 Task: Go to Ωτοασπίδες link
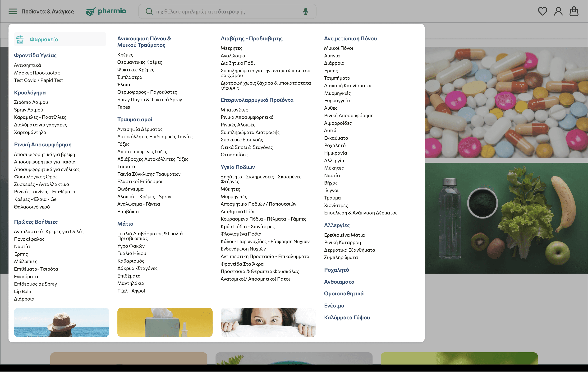[234, 155]
